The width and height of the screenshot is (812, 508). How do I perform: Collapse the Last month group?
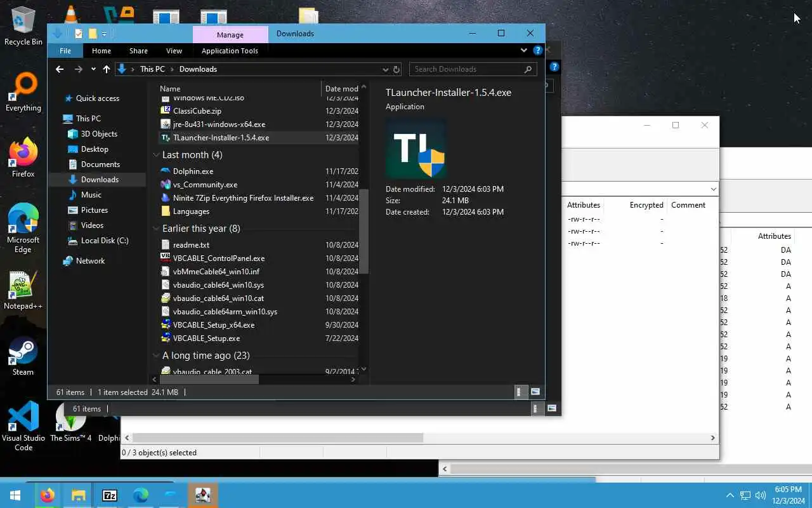156,155
